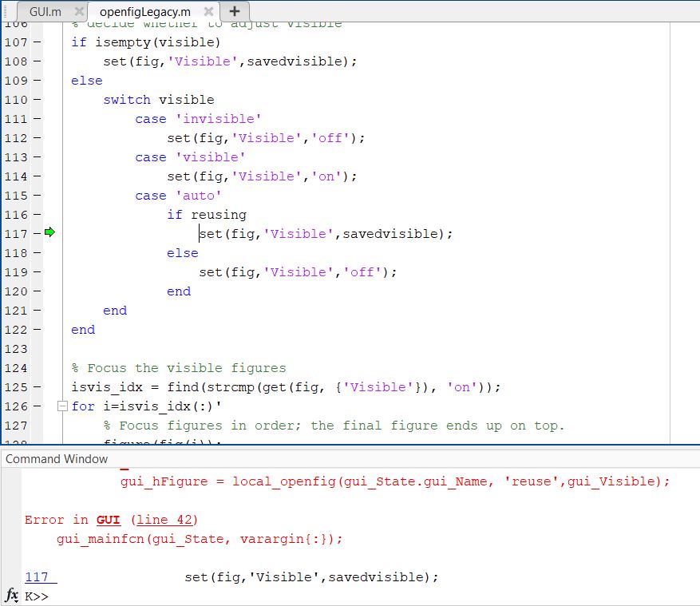Toggle breakpoint dash on line 119
This screenshot has width=700, height=606.
38,272
